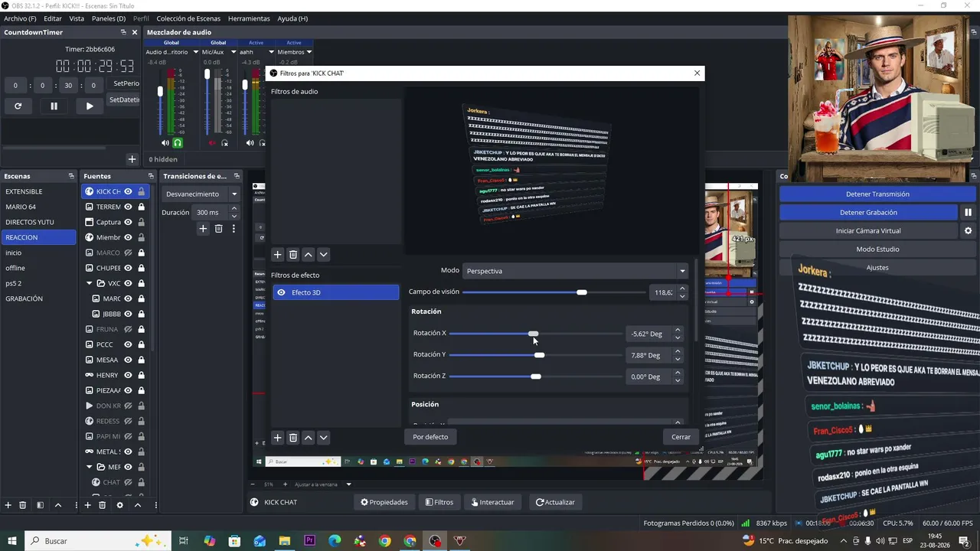Close the Filtros para 'KICK CHAT' dialog
This screenshot has width=980, height=551.
coord(697,73)
